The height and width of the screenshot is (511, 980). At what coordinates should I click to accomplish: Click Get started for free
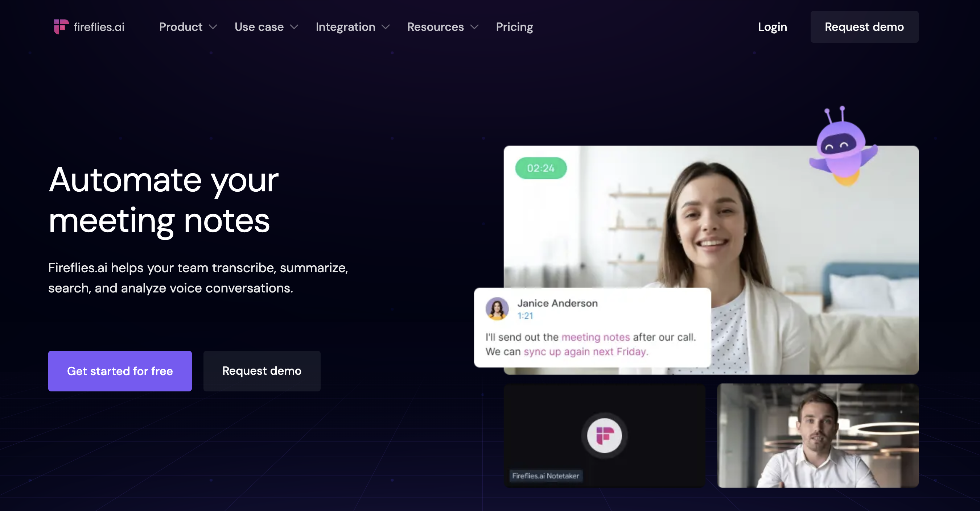pyautogui.click(x=120, y=371)
